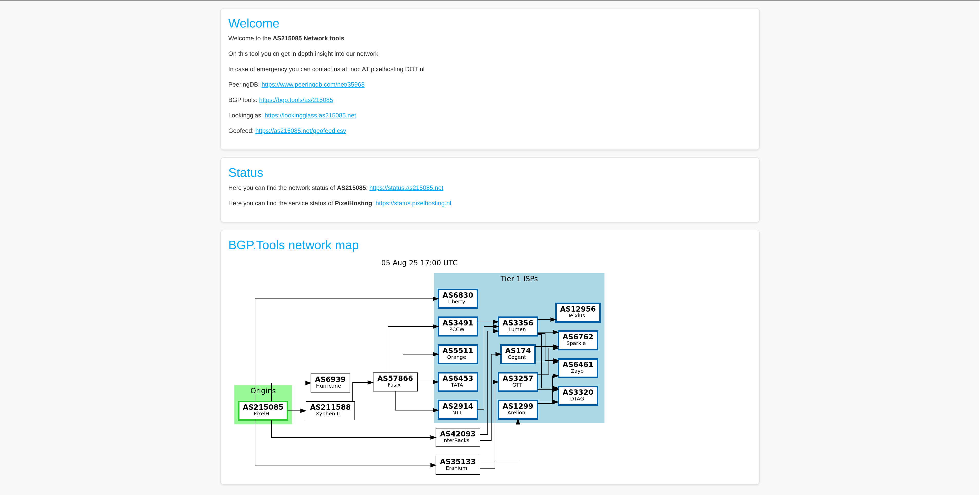
Task: Select the AS174 Cogent node
Action: point(517,354)
